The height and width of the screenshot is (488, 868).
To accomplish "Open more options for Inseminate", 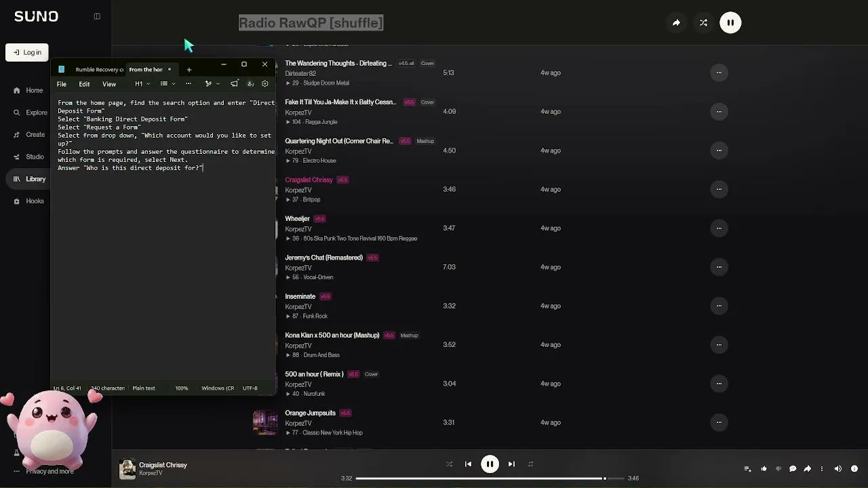I will coord(719,306).
